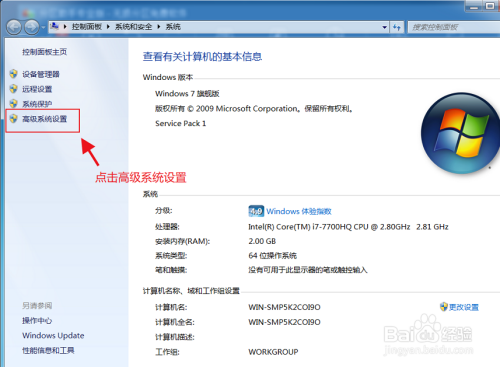Open 设备管理器 link

click(41, 74)
